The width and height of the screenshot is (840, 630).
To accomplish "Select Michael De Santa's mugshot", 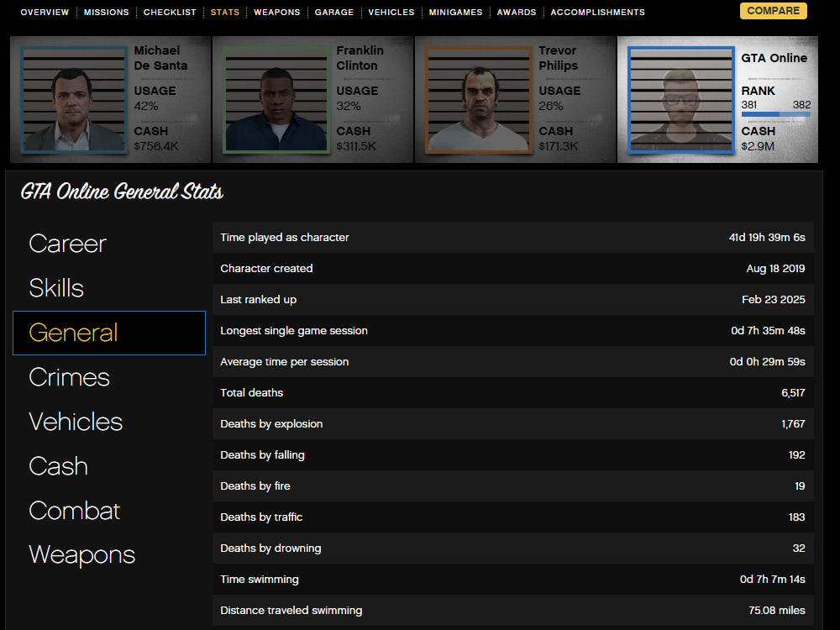I will point(74,100).
